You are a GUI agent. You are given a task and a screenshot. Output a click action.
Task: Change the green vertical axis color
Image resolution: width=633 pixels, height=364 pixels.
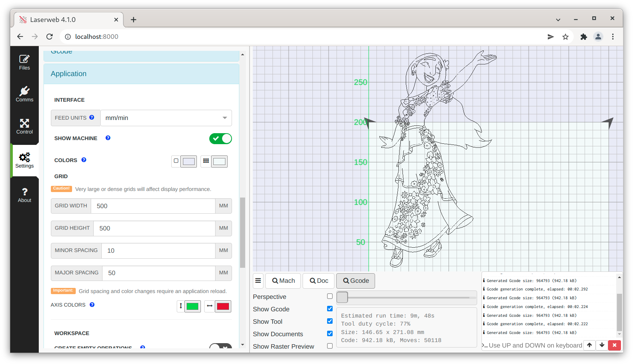[193, 306]
